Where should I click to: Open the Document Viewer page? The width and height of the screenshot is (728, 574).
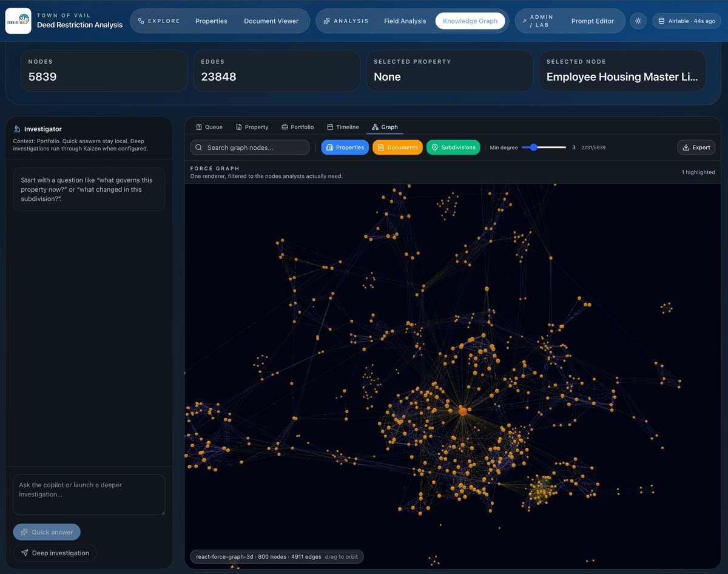(x=271, y=21)
